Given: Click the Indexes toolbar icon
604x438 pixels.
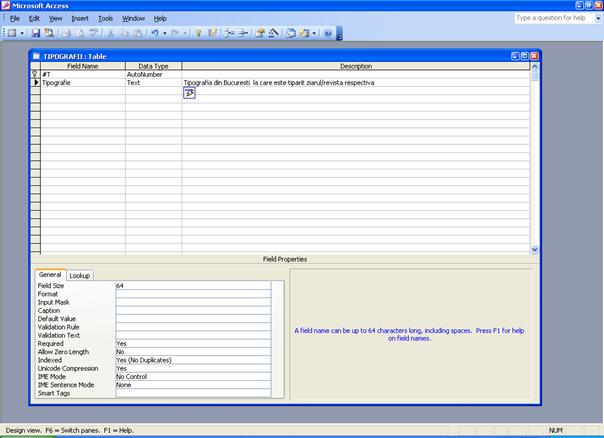Looking at the screenshot, I should click(x=212, y=33).
